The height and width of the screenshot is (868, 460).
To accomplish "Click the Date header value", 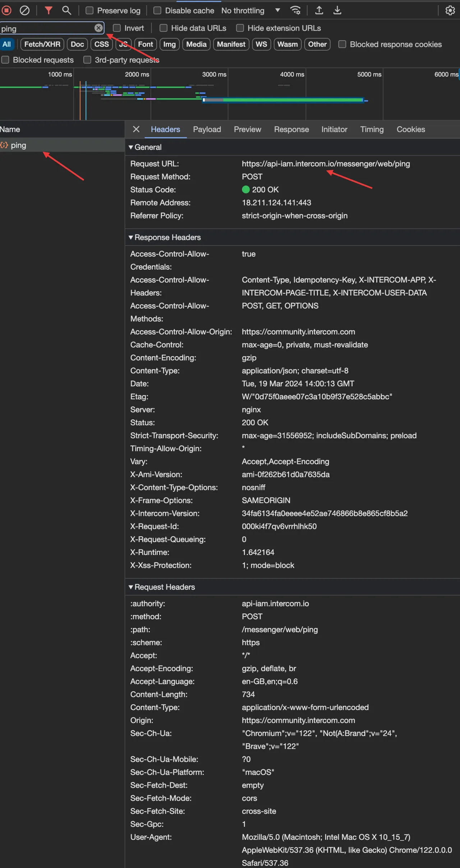I will coord(298,384).
